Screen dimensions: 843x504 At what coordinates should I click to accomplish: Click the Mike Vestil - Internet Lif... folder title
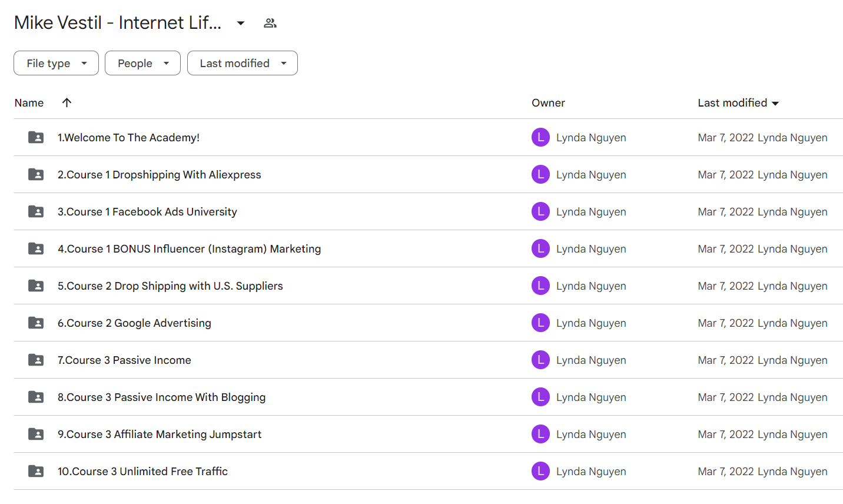[118, 22]
